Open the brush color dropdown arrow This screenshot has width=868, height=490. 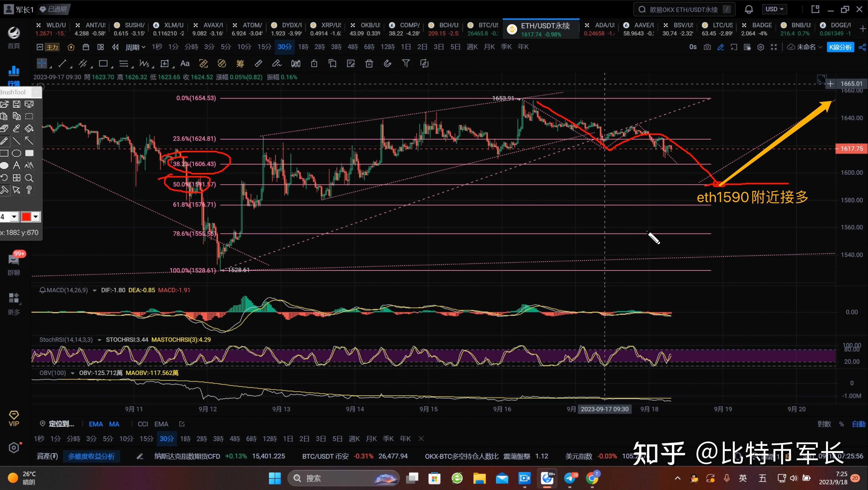point(36,217)
